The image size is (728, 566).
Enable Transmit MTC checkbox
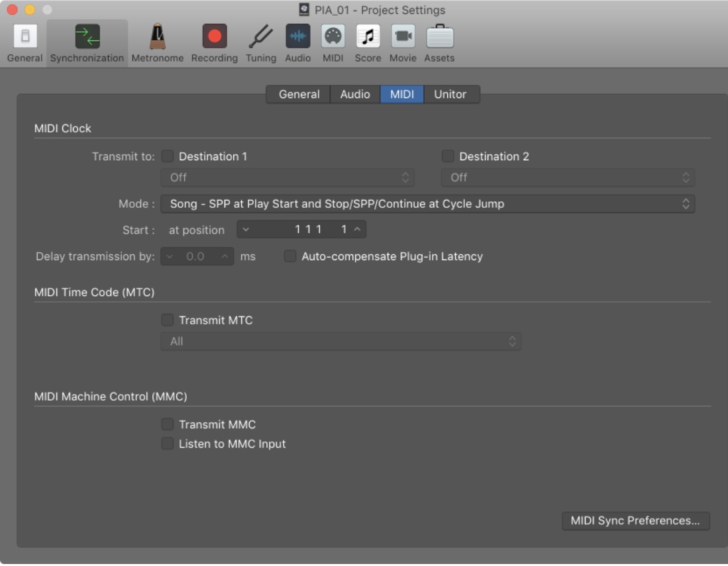click(x=167, y=320)
